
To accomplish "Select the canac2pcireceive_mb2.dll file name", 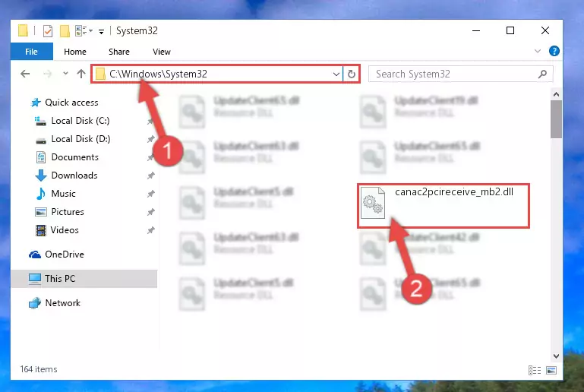I will (x=454, y=192).
